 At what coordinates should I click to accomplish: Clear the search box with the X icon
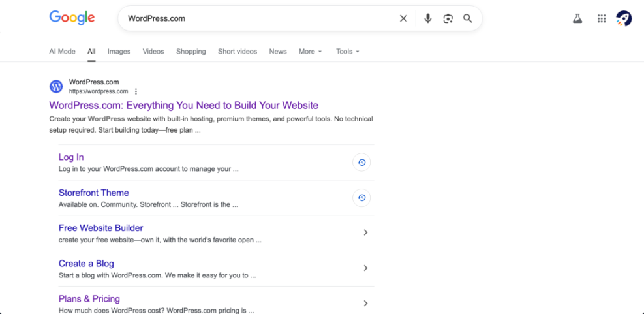pyautogui.click(x=403, y=18)
